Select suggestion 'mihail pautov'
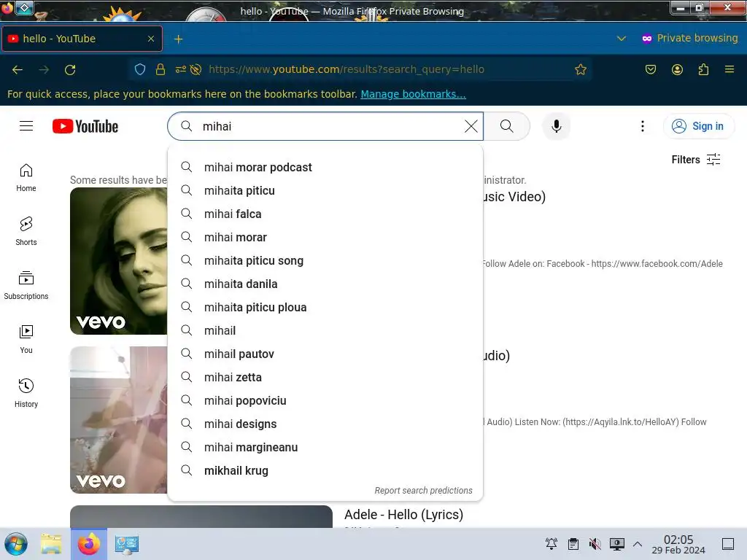The image size is (747, 560). tap(325, 354)
